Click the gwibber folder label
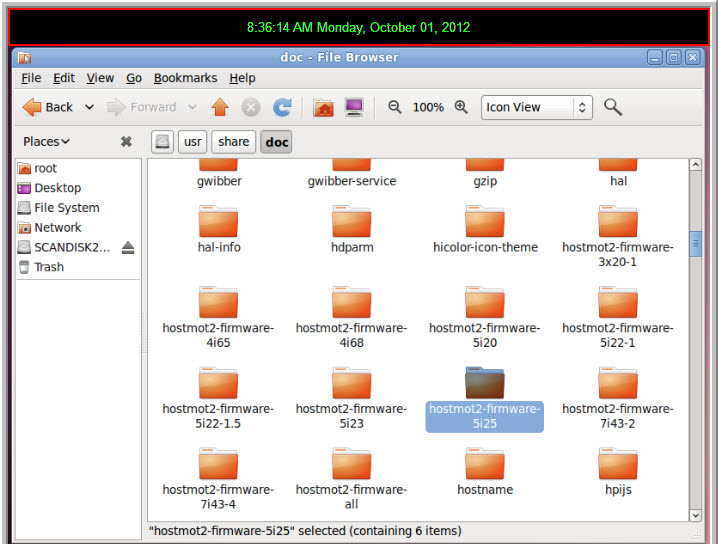Image resolution: width=718 pixels, height=544 pixels. tap(219, 181)
